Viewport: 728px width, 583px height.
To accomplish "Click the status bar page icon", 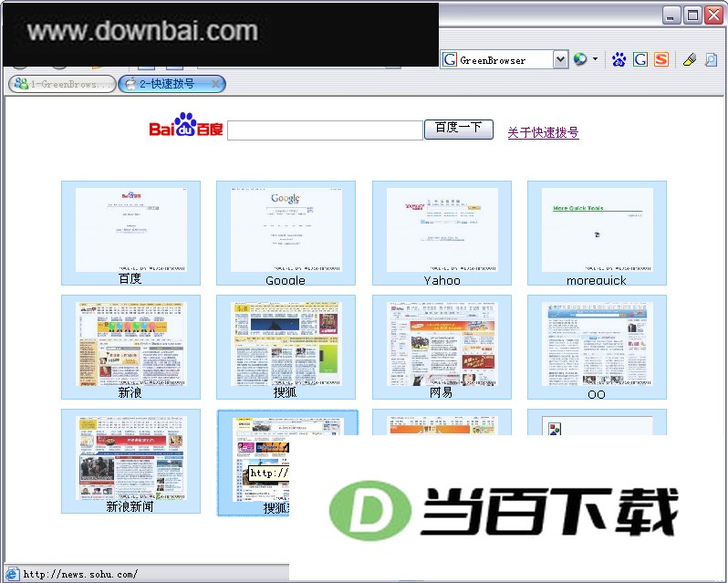I will click(12, 574).
